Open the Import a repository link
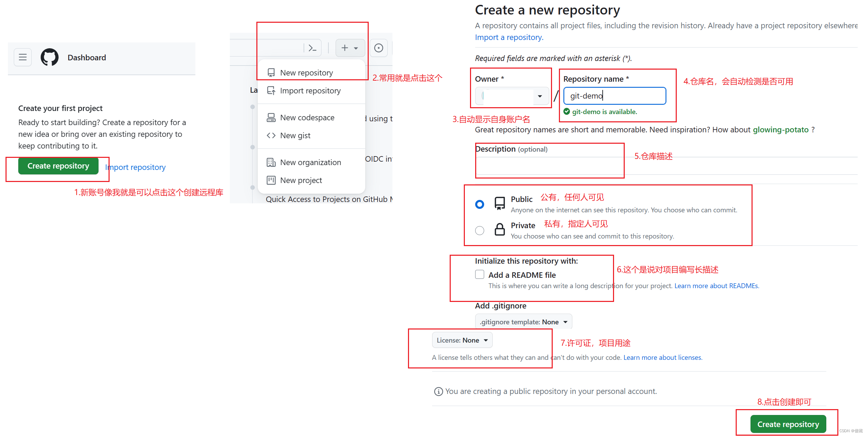This screenshot has width=868, height=436. [509, 37]
